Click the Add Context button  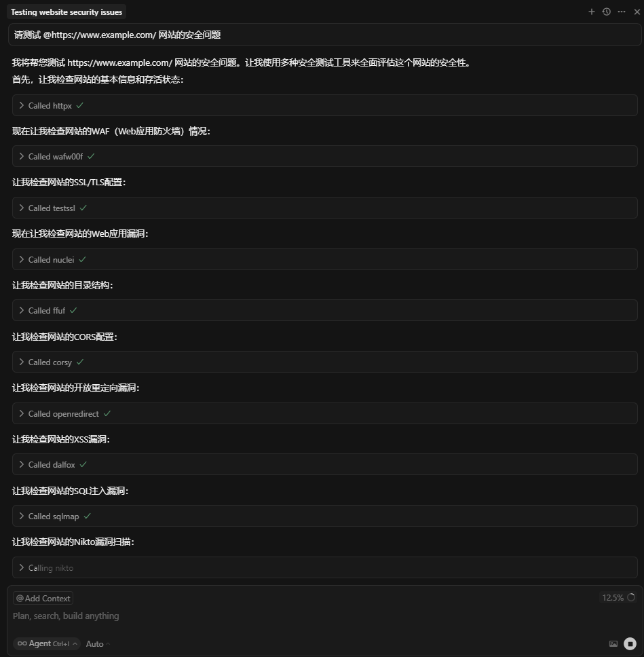(x=43, y=599)
